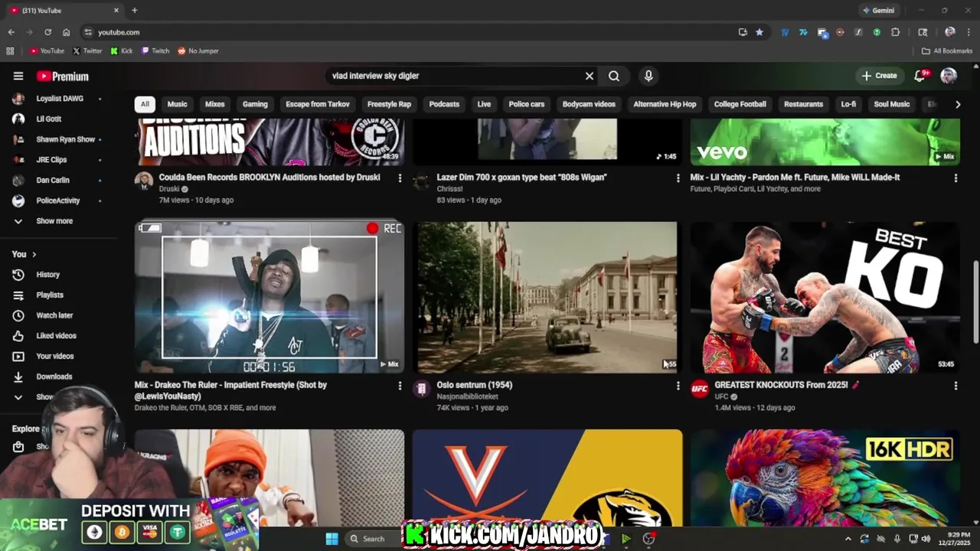980x551 pixels.
Task: Open the Kick bookmark
Action: [x=122, y=51]
